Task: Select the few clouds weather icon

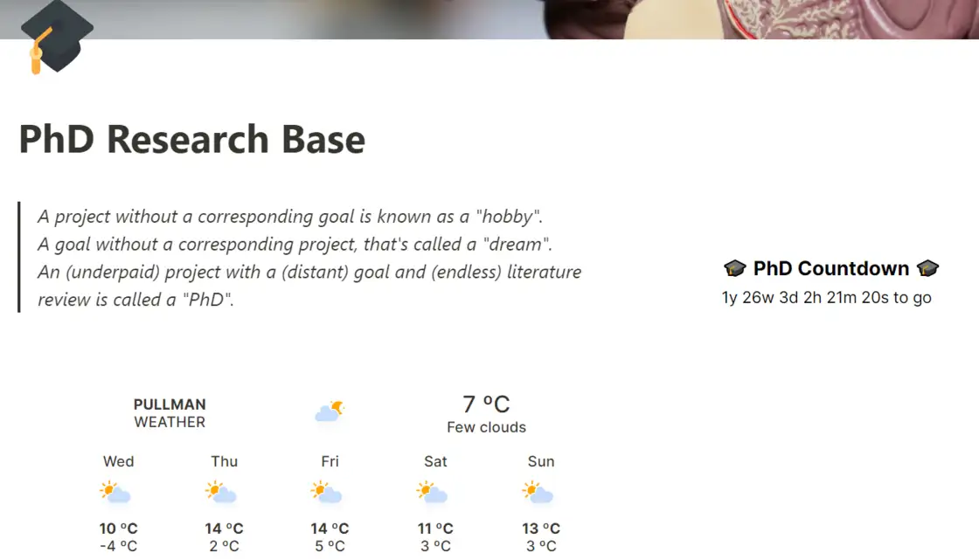Action: tap(330, 411)
